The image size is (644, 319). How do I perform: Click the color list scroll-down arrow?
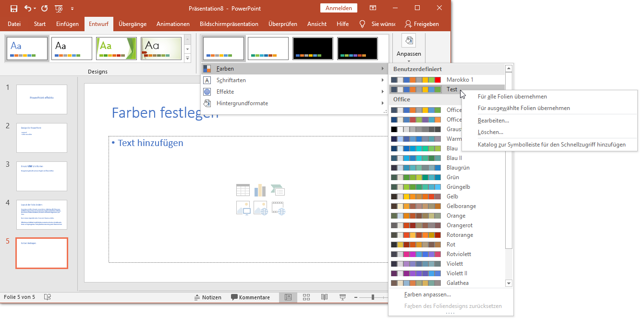(x=509, y=283)
